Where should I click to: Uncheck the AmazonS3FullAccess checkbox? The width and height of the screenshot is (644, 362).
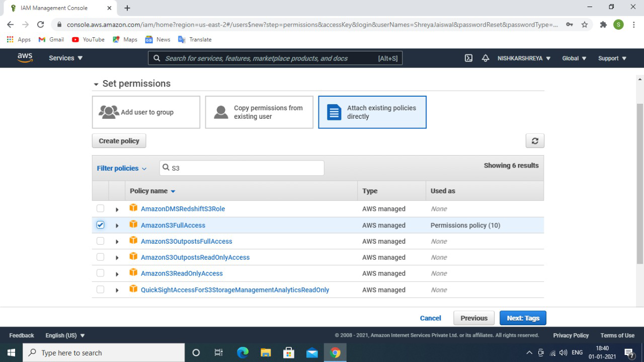coord(100,225)
